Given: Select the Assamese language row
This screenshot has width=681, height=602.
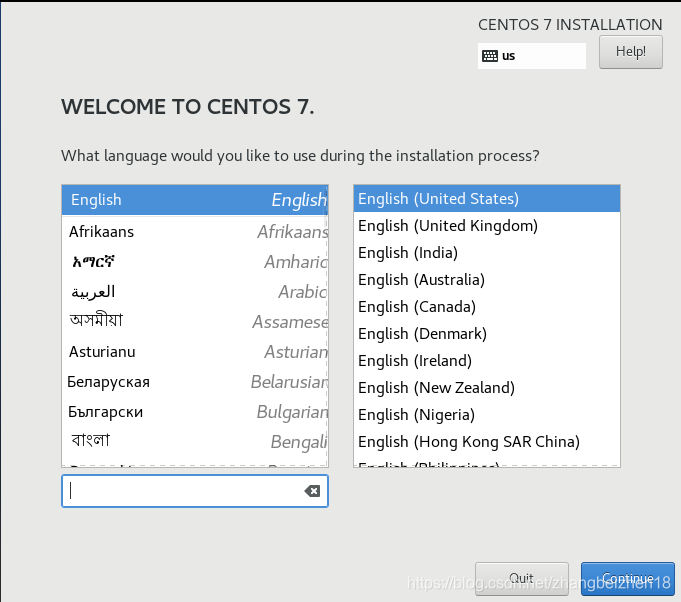Looking at the screenshot, I should [195, 322].
